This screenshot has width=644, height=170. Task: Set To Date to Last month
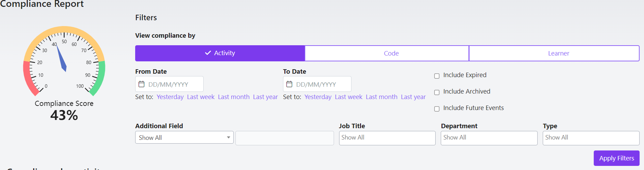(x=382, y=97)
